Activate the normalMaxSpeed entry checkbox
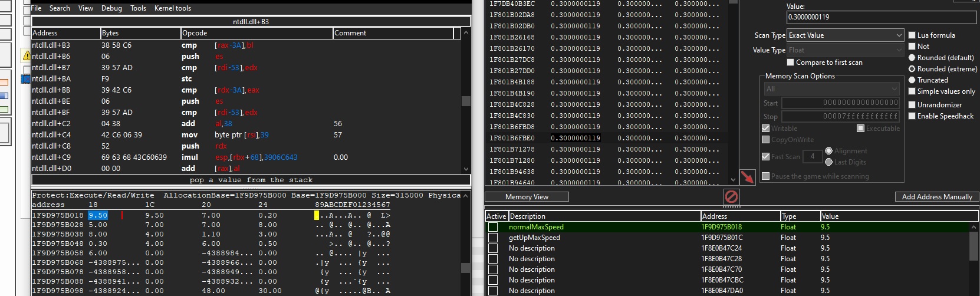Screen dimensions: 980x296 [x=493, y=227]
